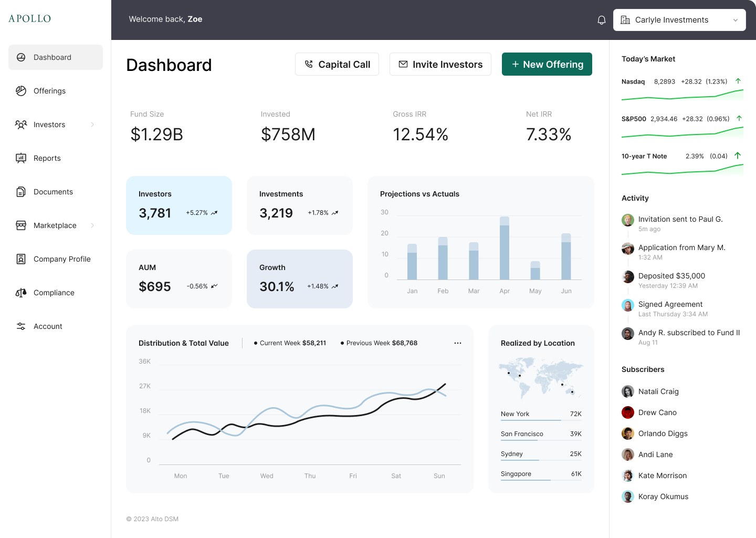Click the Current Week $58,211 legend
This screenshot has height=538, width=756.
point(290,343)
